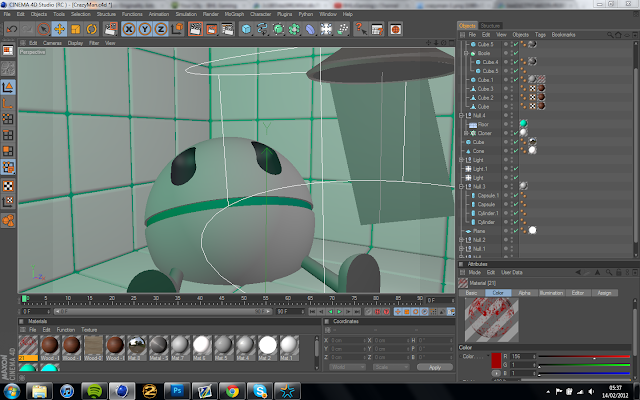The height and width of the screenshot is (400, 640).
Task: Open Render Settings icon
Action: click(x=227, y=29)
